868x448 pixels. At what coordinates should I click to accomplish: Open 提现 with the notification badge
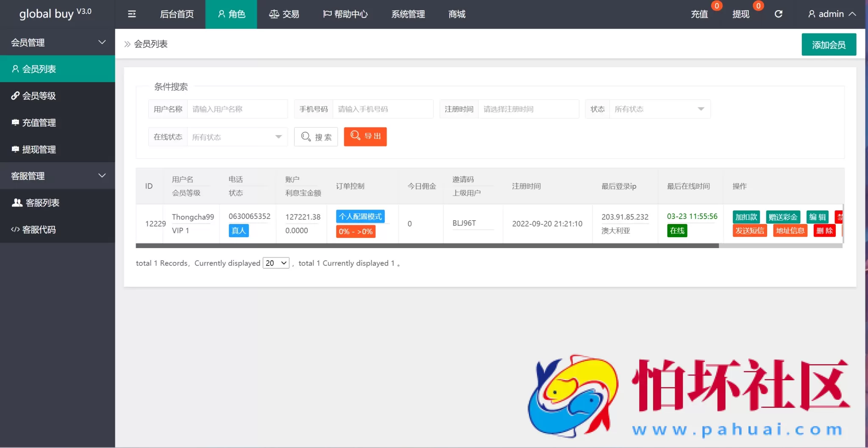coord(742,14)
